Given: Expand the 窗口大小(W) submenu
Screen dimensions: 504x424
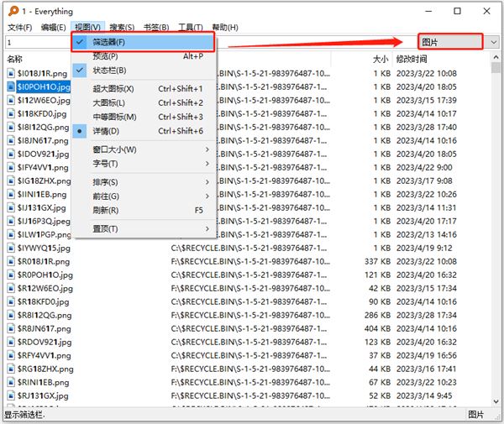Looking at the screenshot, I should (x=143, y=149).
